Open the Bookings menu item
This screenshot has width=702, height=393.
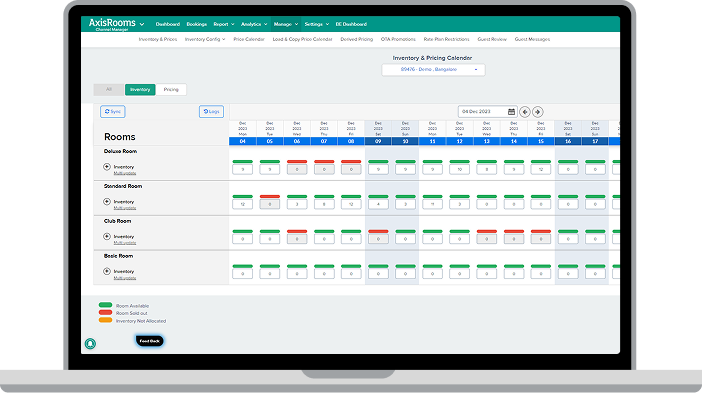click(197, 24)
